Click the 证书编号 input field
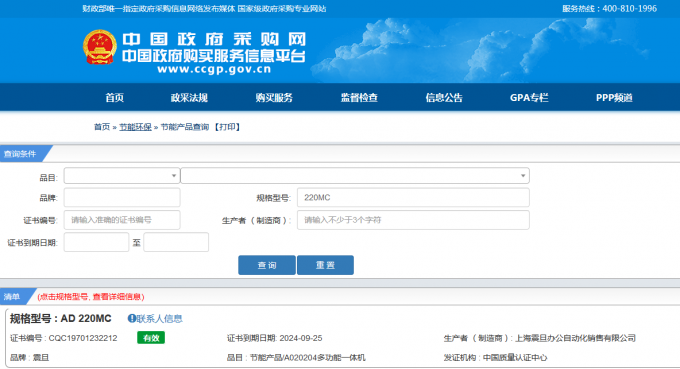680x369 pixels. pyautogui.click(x=122, y=220)
